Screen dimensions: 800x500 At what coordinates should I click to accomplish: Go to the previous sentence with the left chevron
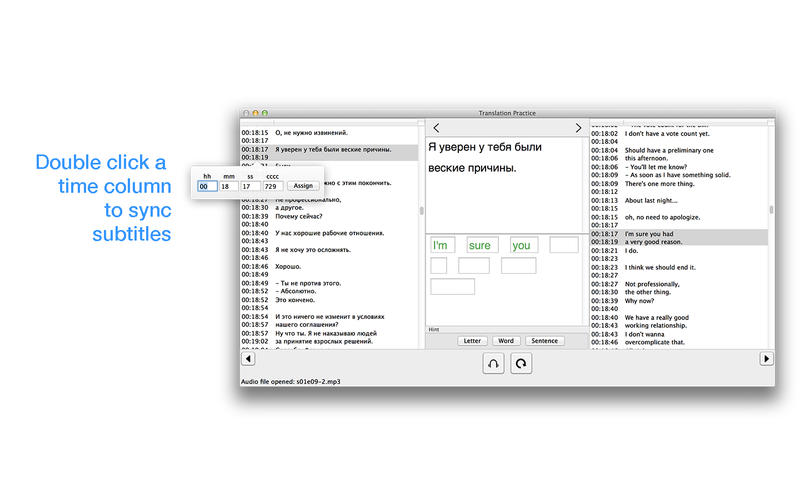point(436,128)
